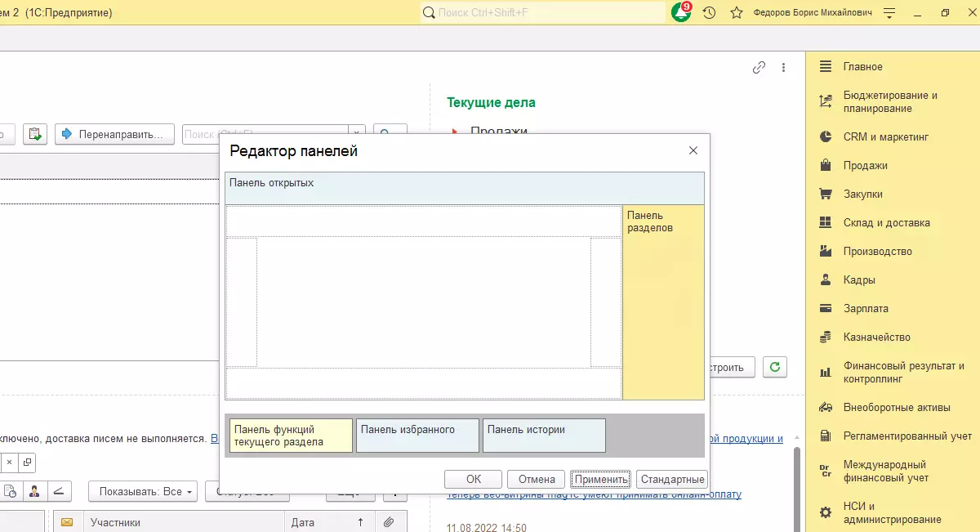Viewport: 980px width, 532px height.
Task: Click the Регламентированный учет calculator icon
Action: click(826, 436)
